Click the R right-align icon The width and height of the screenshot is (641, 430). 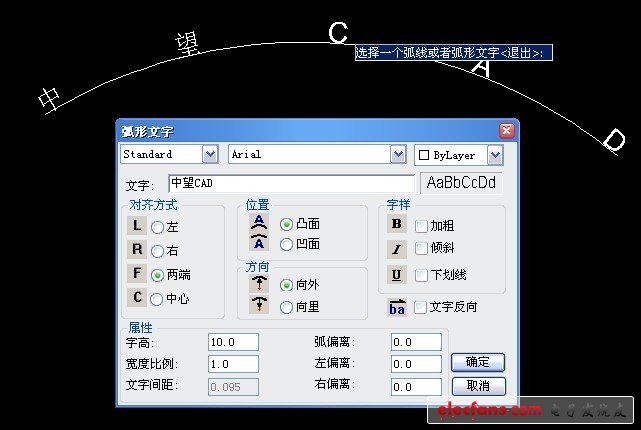[x=137, y=251]
